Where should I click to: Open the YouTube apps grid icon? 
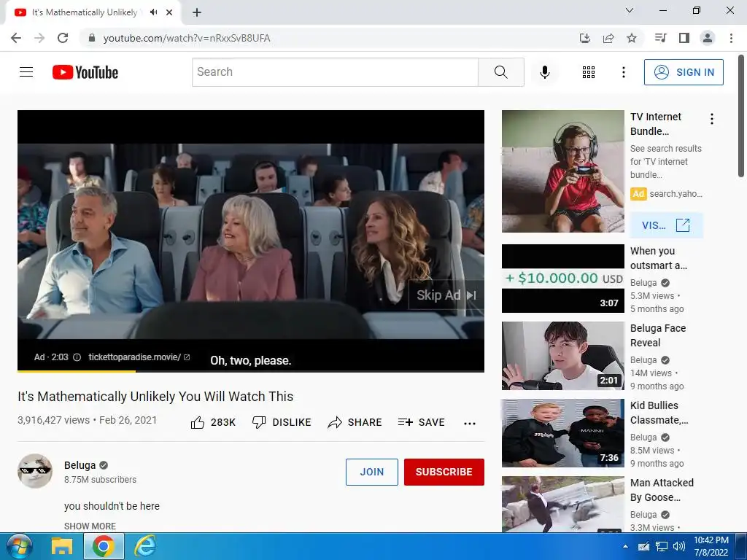(589, 72)
